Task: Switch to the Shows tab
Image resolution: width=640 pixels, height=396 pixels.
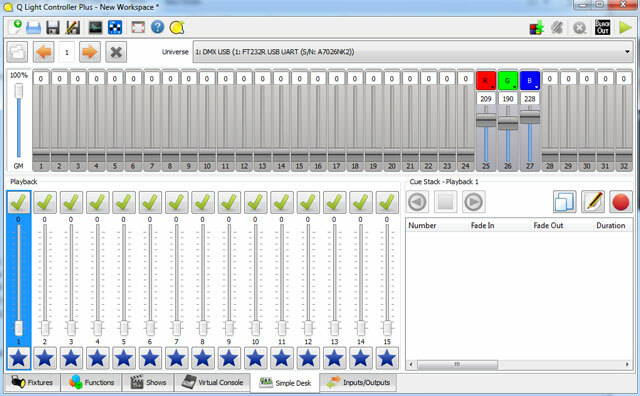Action: pyautogui.click(x=148, y=383)
